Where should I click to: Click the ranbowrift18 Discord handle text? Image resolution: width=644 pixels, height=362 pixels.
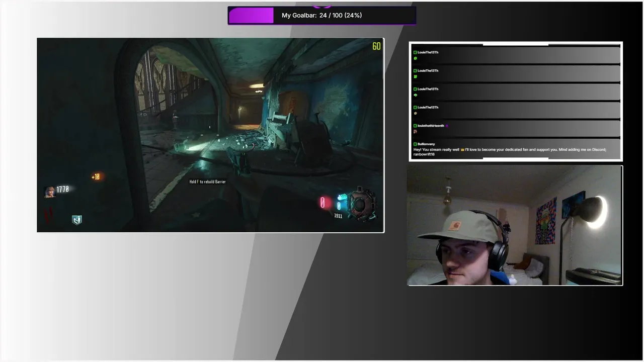click(424, 154)
